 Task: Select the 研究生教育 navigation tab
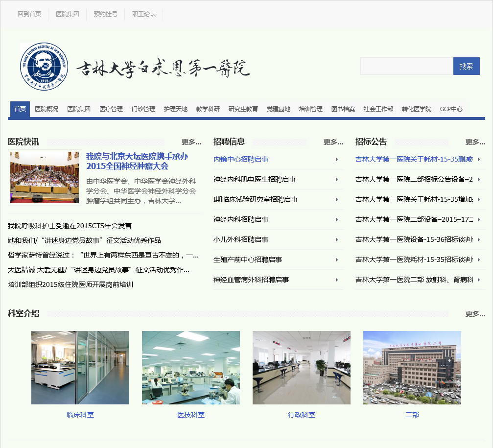[x=243, y=109]
